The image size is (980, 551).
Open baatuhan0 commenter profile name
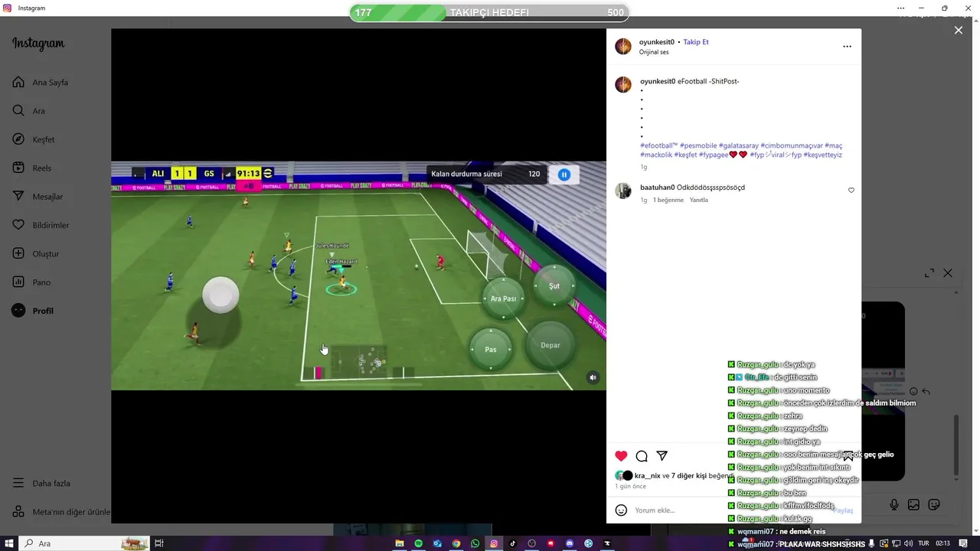(x=658, y=187)
